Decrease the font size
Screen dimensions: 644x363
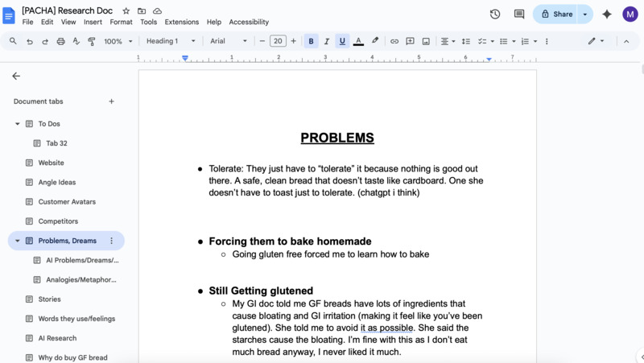pyautogui.click(x=262, y=41)
